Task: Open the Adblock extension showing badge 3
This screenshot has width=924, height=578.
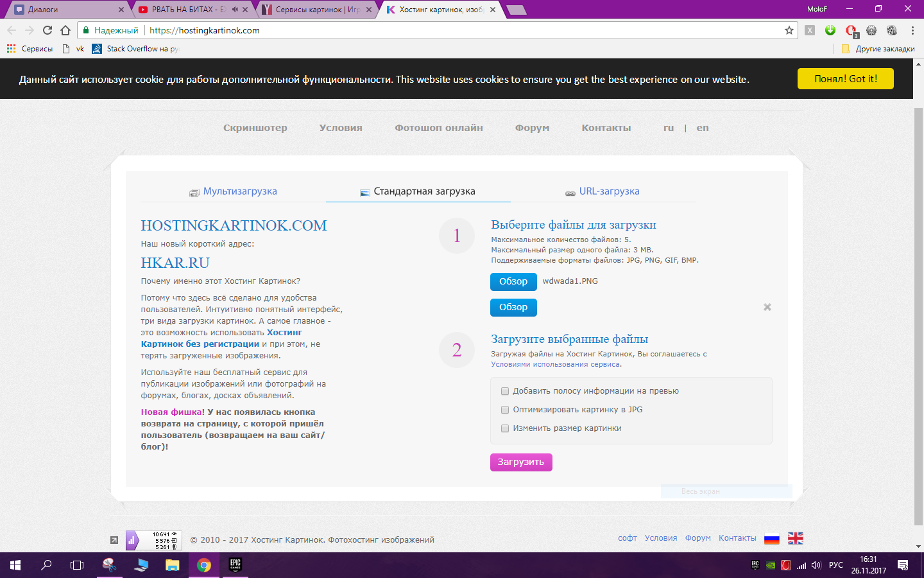Action: click(x=851, y=30)
